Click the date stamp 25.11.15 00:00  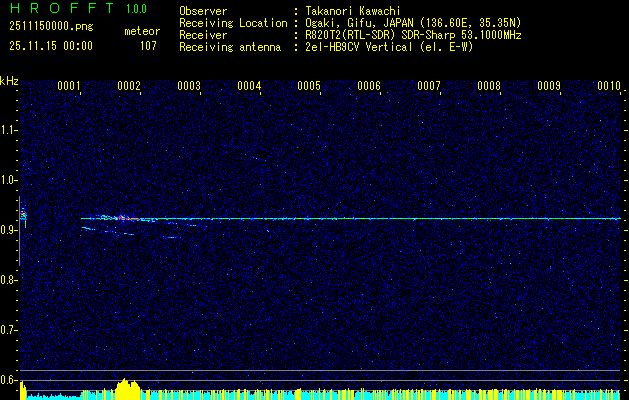coord(50,45)
